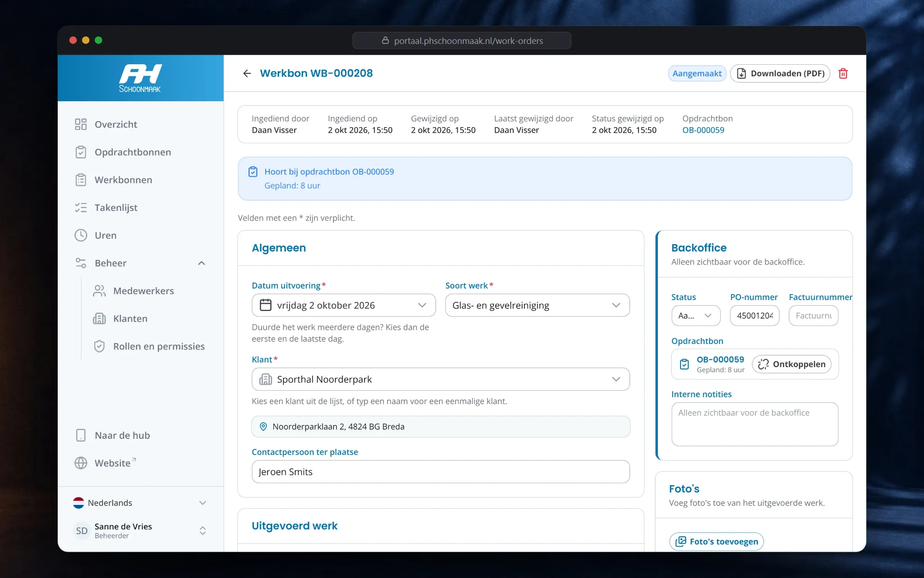Click the OB-000059 link in Backoffice panel
Image resolution: width=924 pixels, height=578 pixels.
[x=720, y=359]
